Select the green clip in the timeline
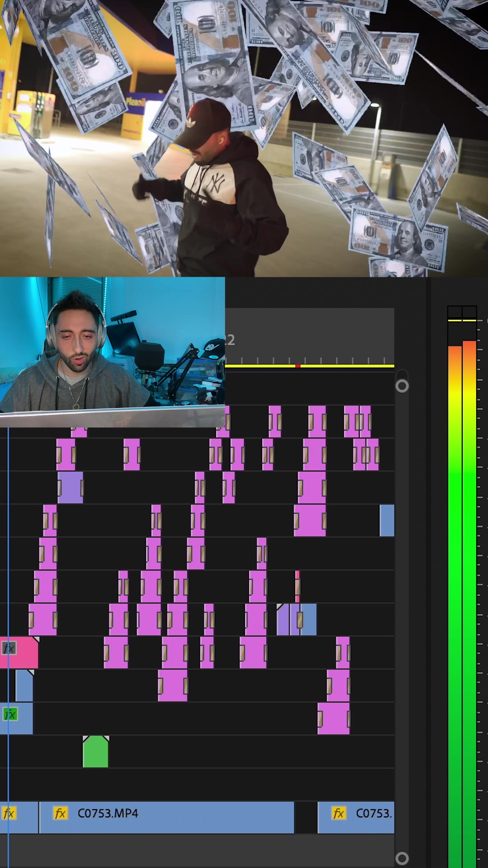This screenshot has height=868, width=488. pyautogui.click(x=95, y=753)
